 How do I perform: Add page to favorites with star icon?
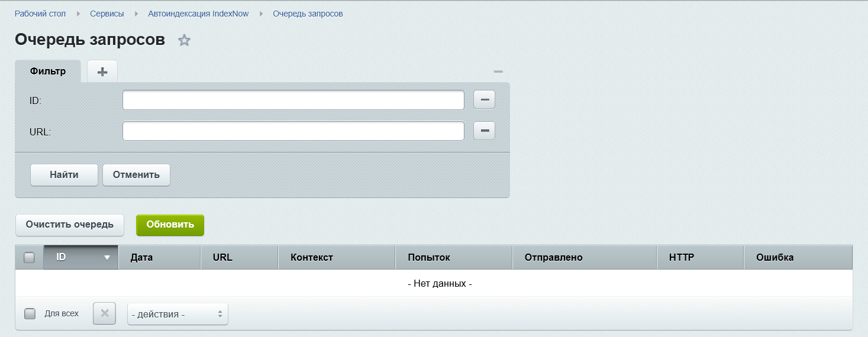[185, 41]
